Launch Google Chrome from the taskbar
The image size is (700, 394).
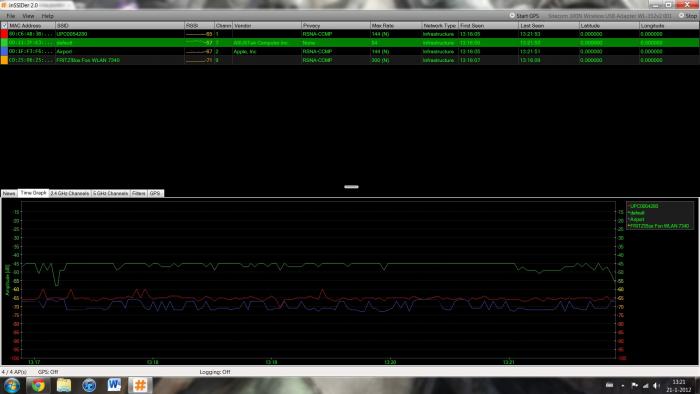[x=38, y=385]
